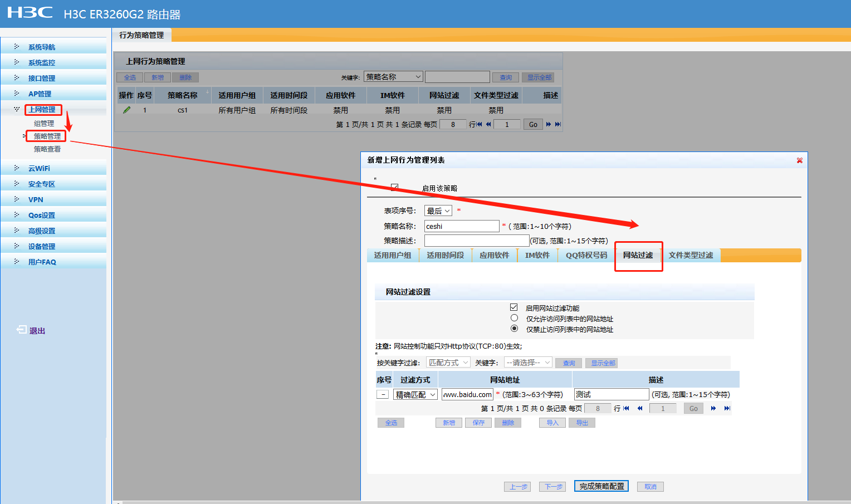Click the 退出 logout icon in the sidebar
The height and width of the screenshot is (504, 851).
(x=22, y=330)
